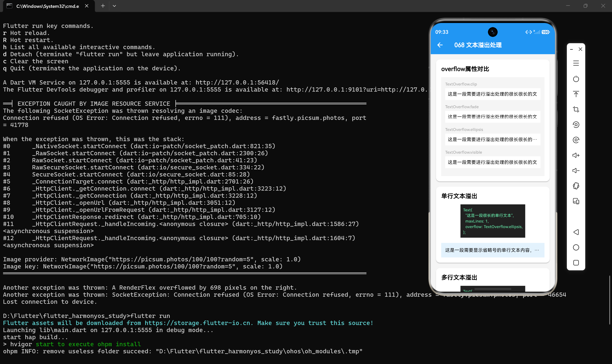Tap the 'TextOverflow.ellipsis' label in the first card

tap(464, 129)
